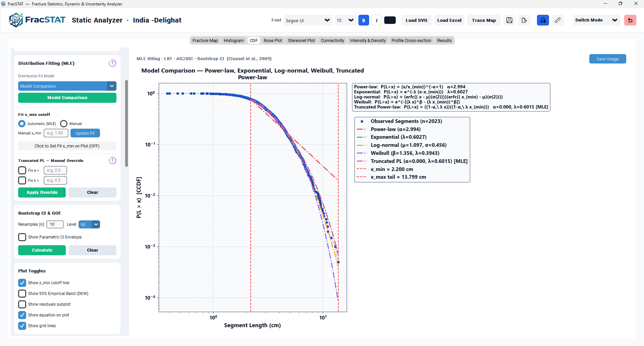This screenshot has width=644, height=346.
Task: Enable the Fix α checkbox
Action: [x=22, y=170]
